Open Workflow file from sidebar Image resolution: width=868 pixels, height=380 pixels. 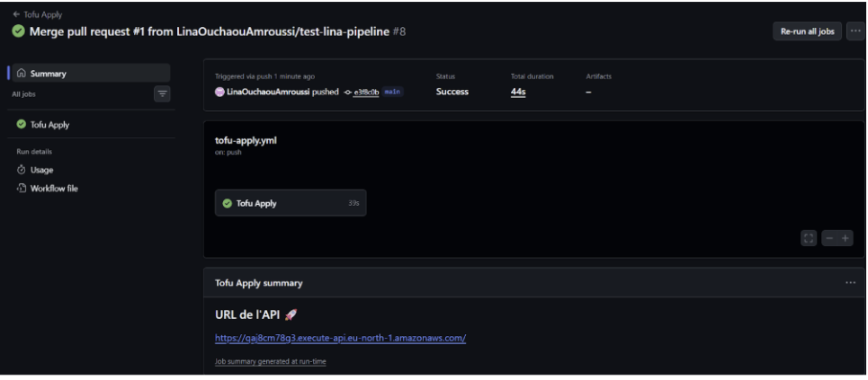pos(54,189)
